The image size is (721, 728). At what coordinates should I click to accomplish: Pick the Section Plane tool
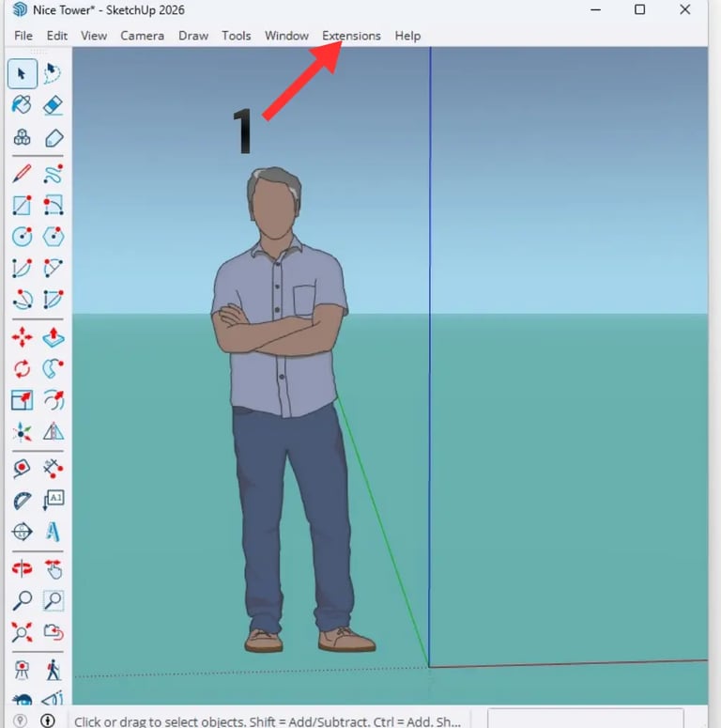tap(22, 532)
